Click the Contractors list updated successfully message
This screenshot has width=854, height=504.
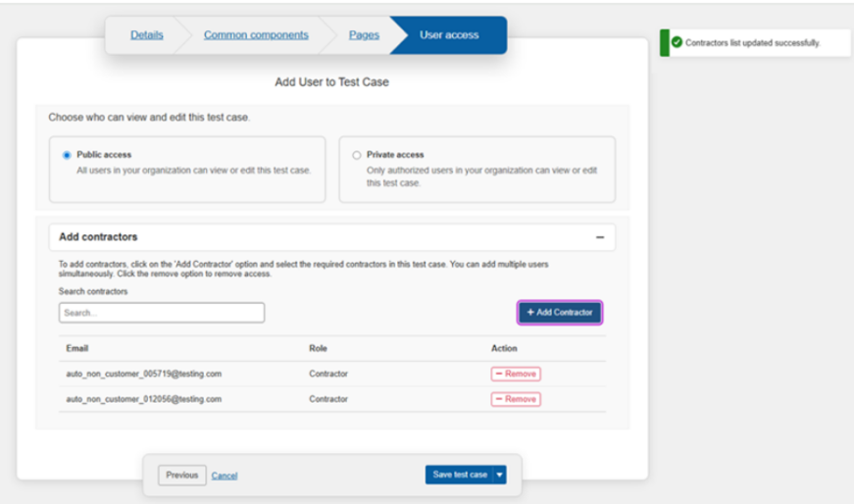[753, 43]
